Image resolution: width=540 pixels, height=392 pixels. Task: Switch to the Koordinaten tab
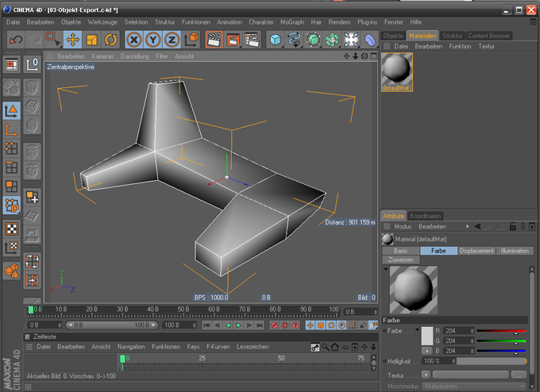[x=426, y=216]
